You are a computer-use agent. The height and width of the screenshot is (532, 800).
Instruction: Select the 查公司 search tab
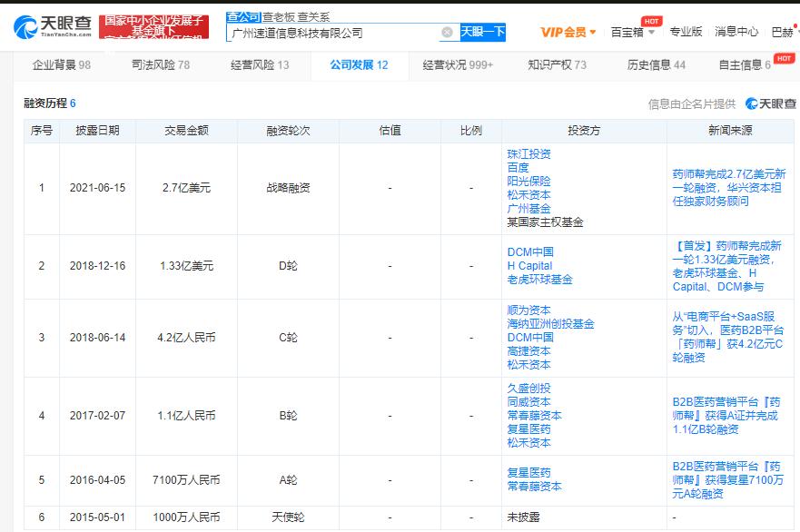(x=243, y=17)
